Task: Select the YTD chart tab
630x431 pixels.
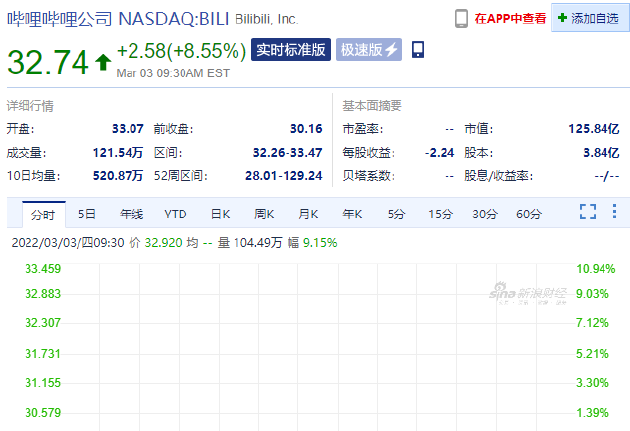Action: pos(175,214)
